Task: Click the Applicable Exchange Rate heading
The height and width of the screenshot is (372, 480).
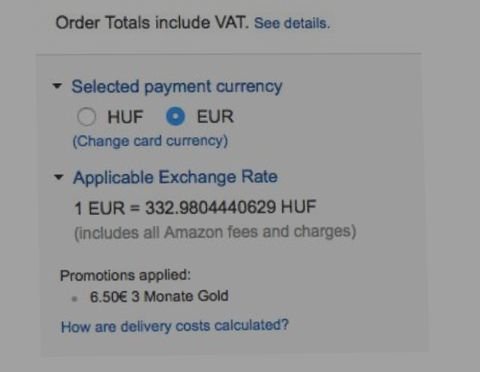Action: pos(175,177)
